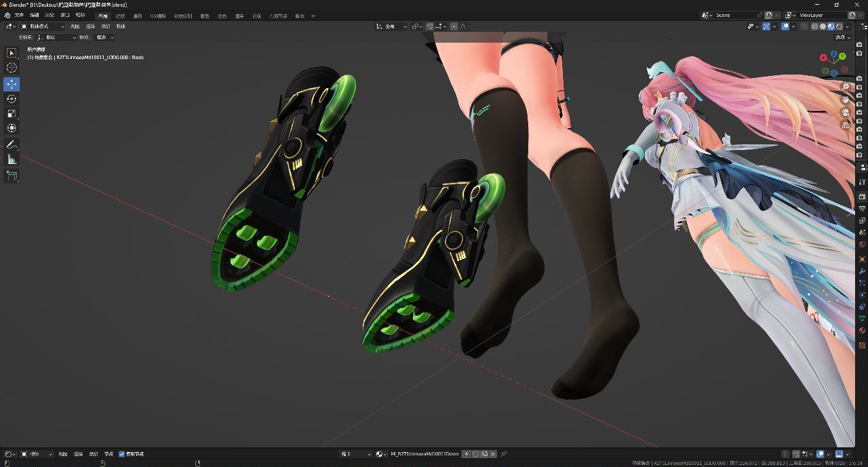This screenshot has width=868, height=467.
Task: Switch to rendered viewport shading
Action: (x=839, y=26)
